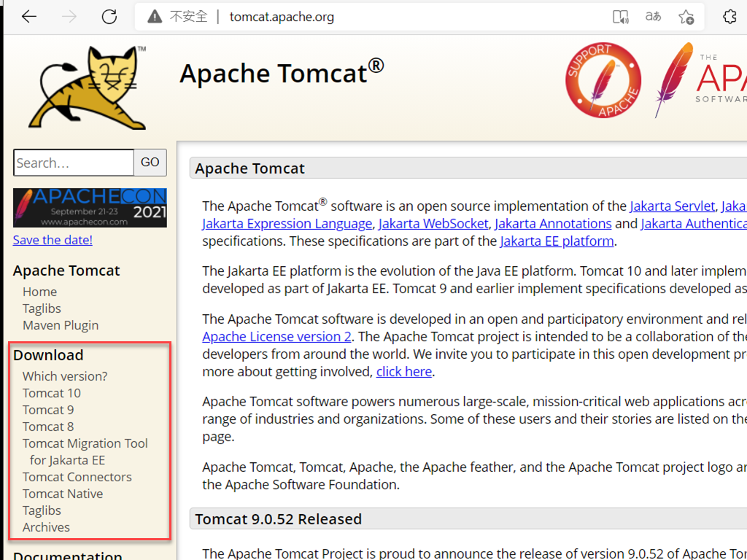This screenshot has width=747, height=560.
Task: Open the Support Apache circular badge
Action: pos(603,80)
